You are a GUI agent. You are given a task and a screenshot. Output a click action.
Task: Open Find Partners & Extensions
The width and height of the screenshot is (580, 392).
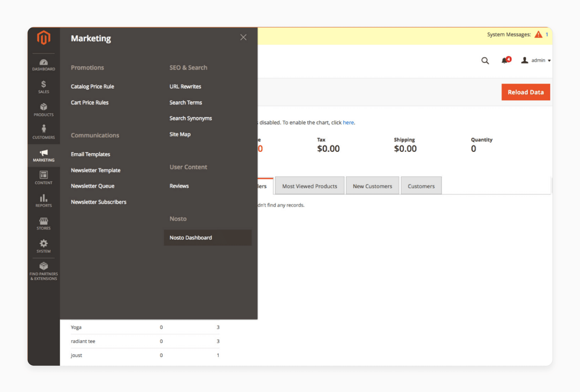pos(44,271)
